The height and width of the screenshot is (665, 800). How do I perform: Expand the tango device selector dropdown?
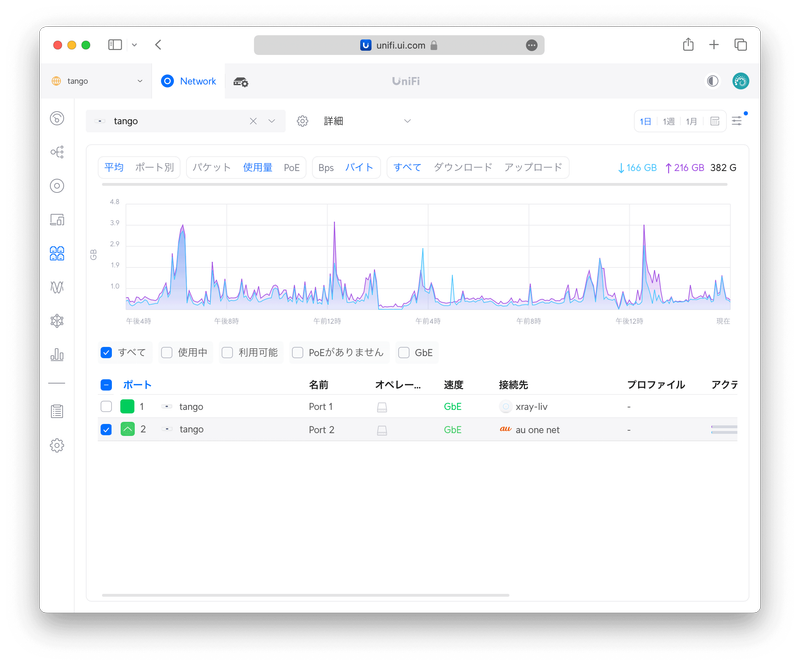(271, 121)
